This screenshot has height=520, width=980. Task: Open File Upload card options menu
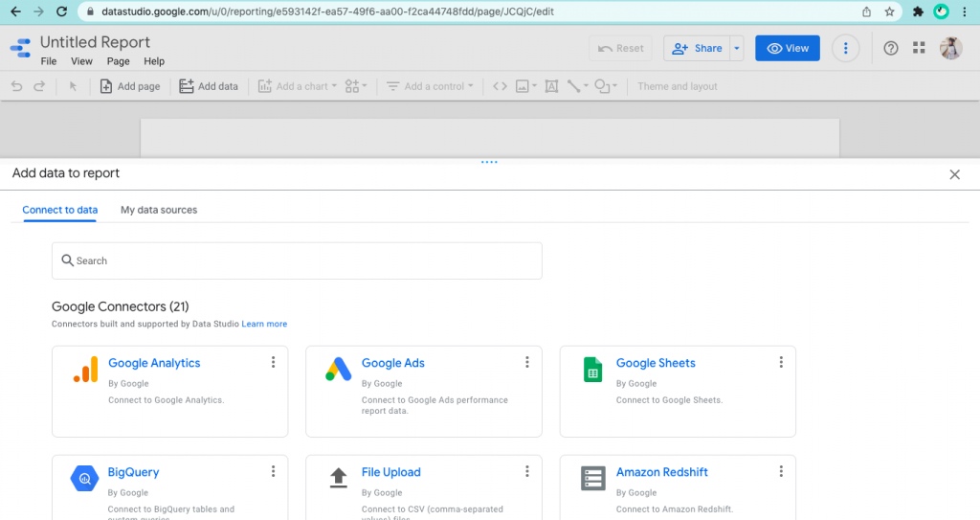(527, 472)
